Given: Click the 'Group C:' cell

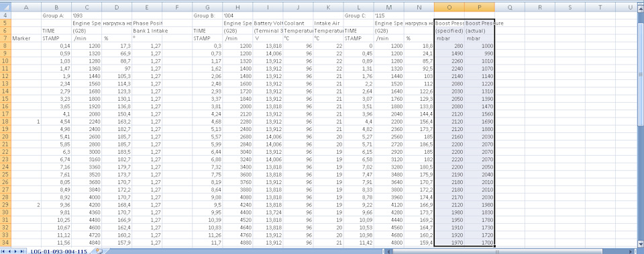Looking at the screenshot, I should (x=358, y=15).
